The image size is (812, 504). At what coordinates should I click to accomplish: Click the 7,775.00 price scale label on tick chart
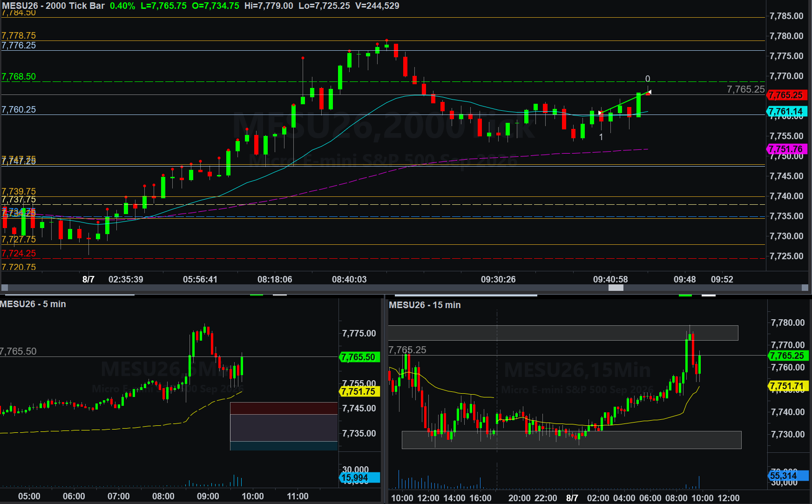(x=786, y=56)
